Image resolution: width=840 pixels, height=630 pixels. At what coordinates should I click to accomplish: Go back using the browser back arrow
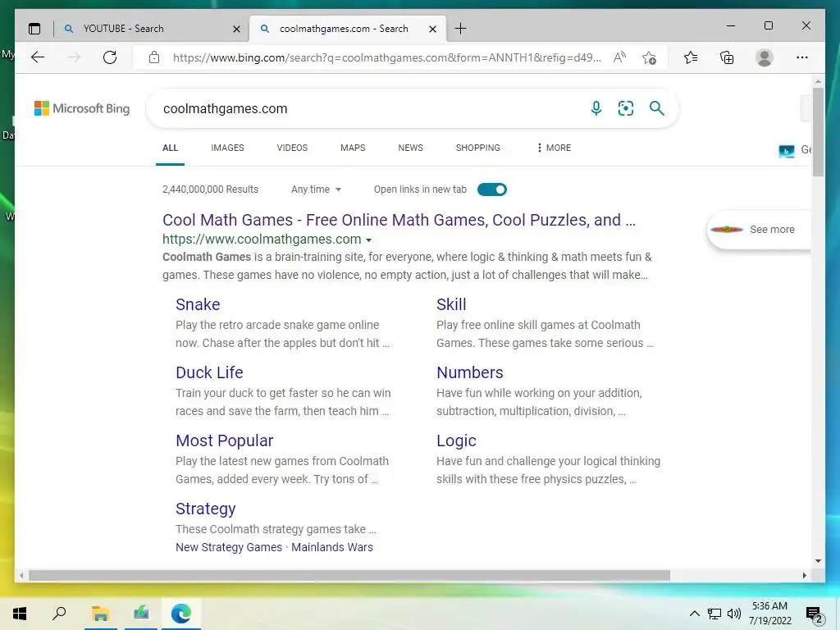(x=38, y=57)
